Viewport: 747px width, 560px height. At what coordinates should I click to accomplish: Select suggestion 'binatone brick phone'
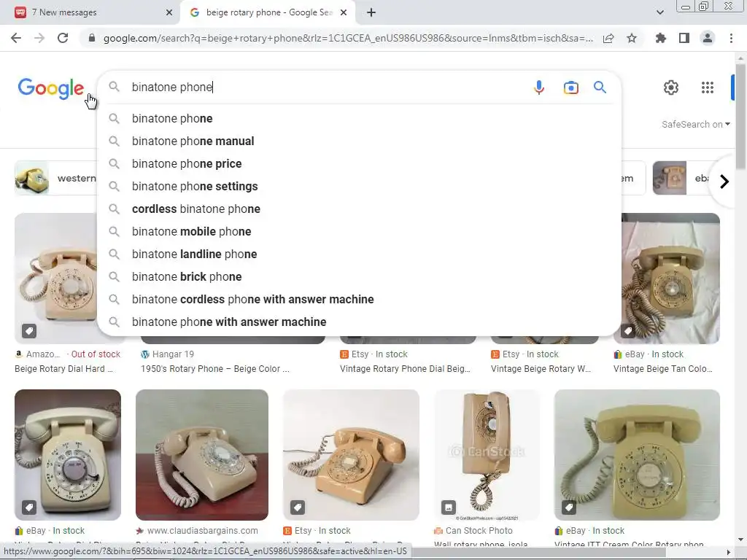[359, 276]
